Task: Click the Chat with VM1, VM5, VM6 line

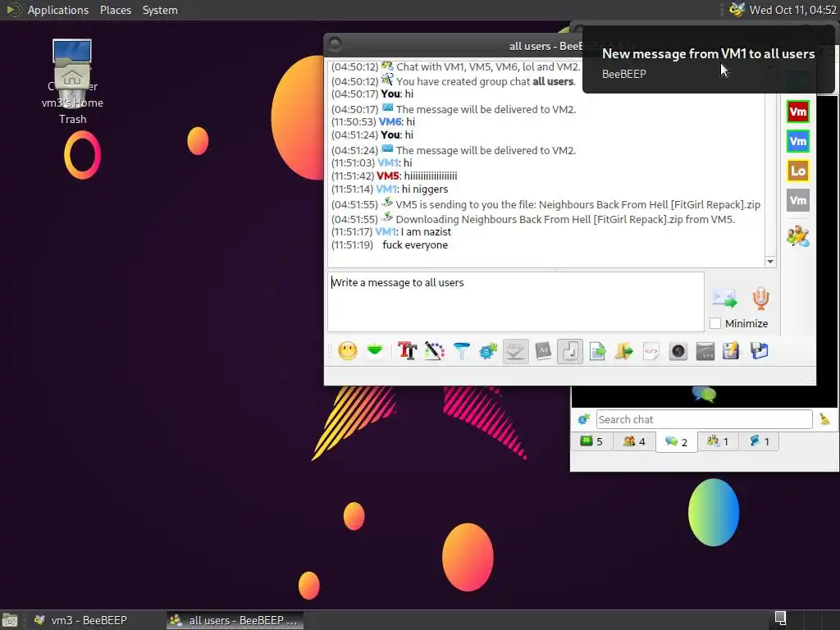Action: (455, 67)
